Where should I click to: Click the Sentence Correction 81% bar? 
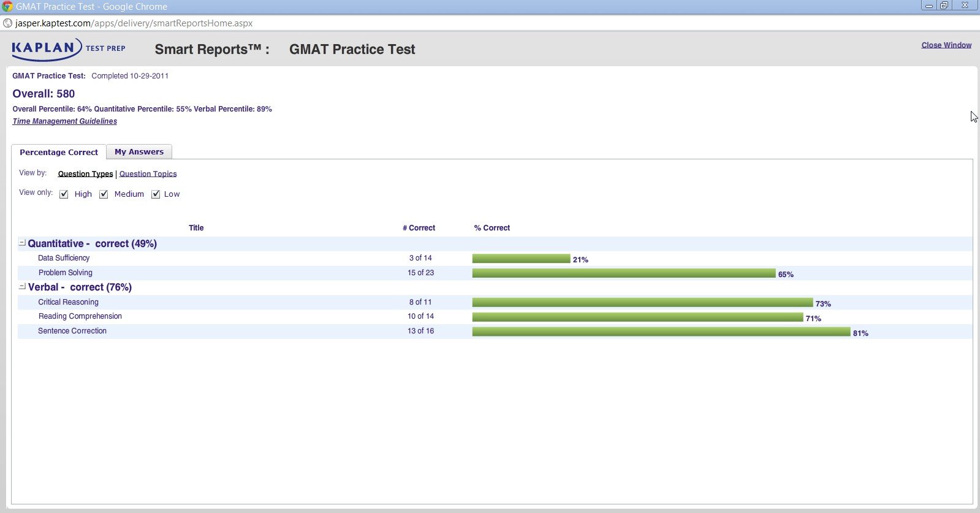point(661,332)
